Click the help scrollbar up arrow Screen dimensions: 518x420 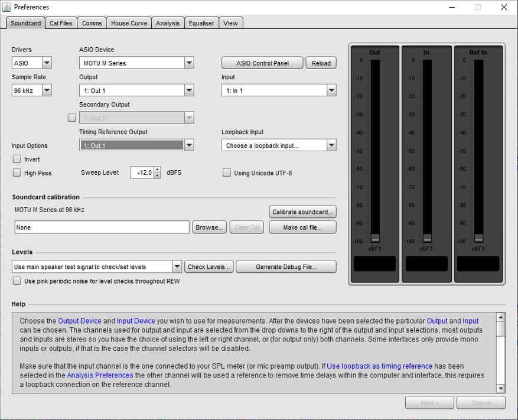501,317
